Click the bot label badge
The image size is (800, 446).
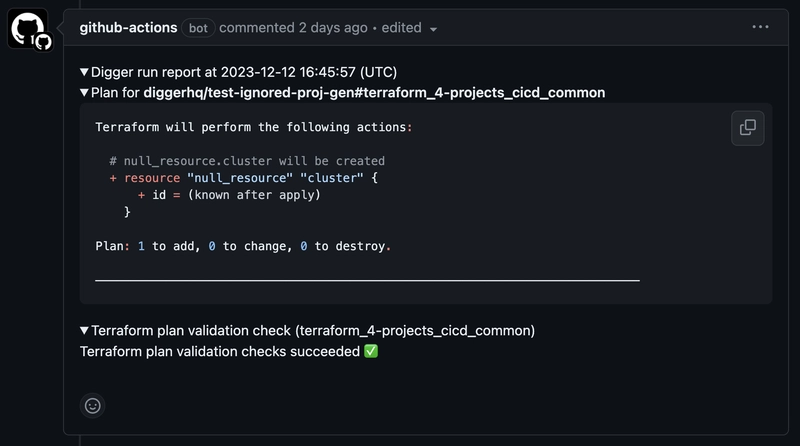click(x=198, y=28)
